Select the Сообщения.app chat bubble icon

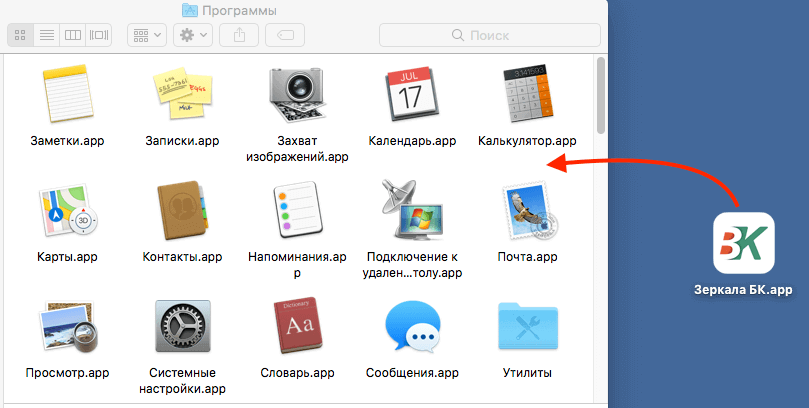[413, 327]
